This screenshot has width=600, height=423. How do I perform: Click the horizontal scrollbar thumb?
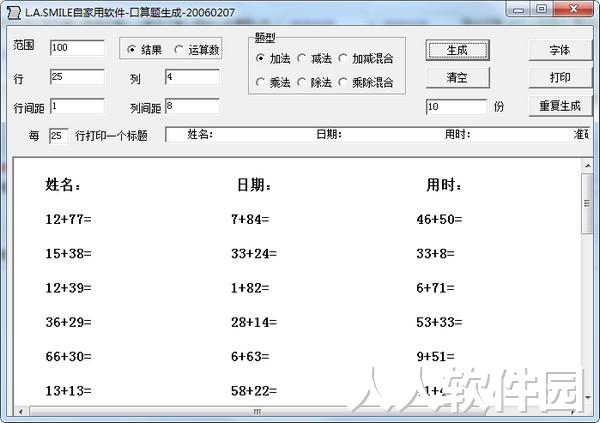pos(257,412)
